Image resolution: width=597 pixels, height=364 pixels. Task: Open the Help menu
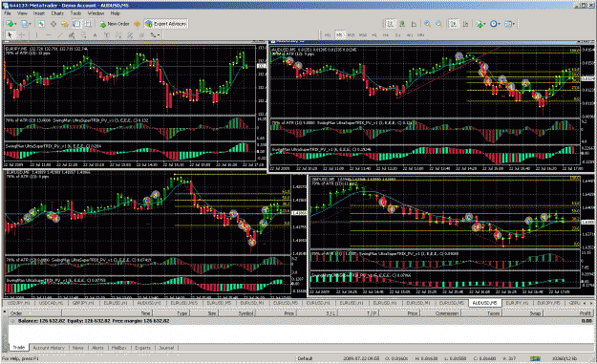(115, 13)
